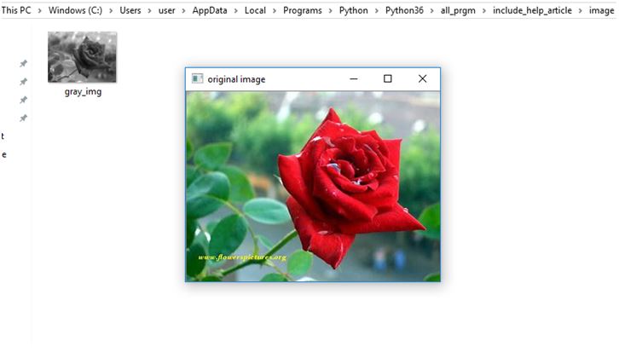
Task: Expand chevron after Python segment
Action: click(x=377, y=11)
